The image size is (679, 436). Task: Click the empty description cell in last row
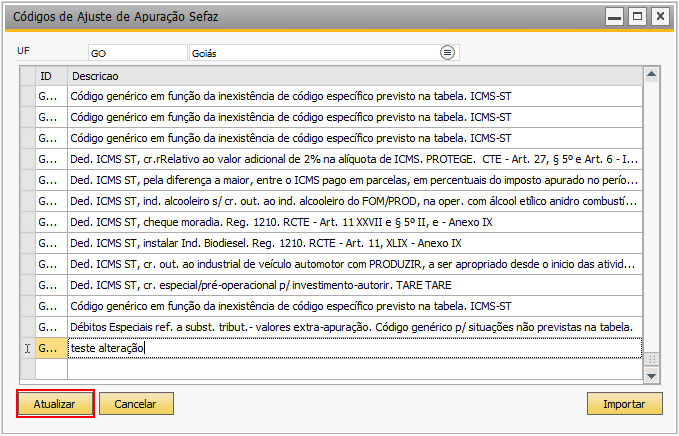tap(355, 369)
